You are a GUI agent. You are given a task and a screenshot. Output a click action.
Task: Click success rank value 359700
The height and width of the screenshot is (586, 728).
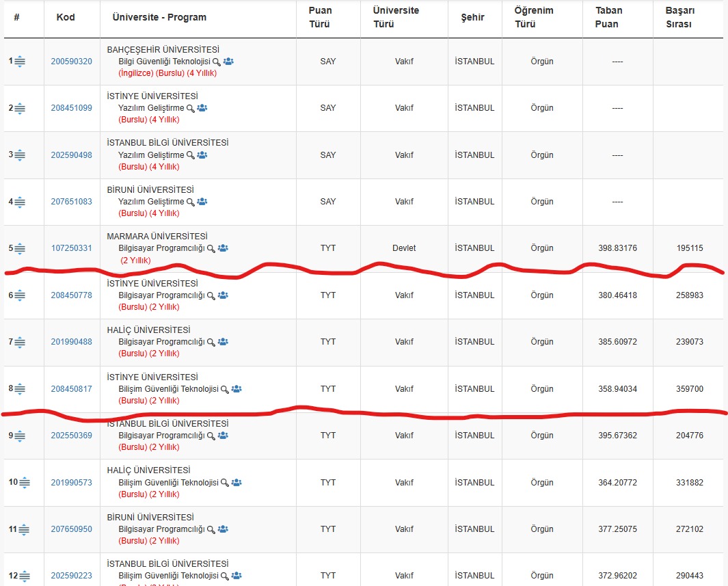(x=690, y=389)
